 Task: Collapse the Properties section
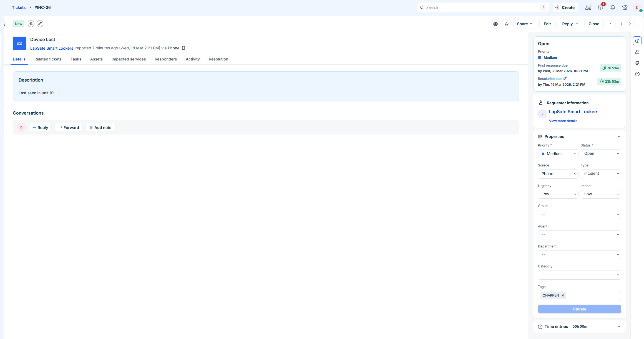[619, 136]
